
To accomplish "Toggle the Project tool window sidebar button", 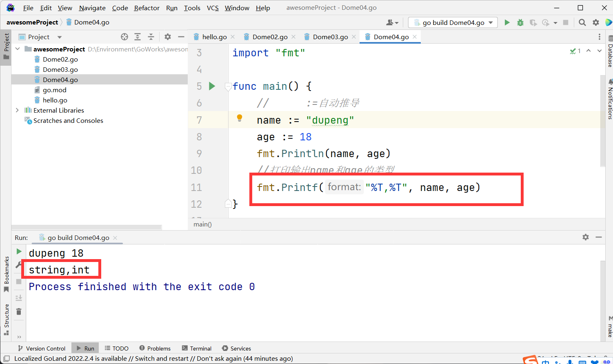I will click(x=6, y=46).
